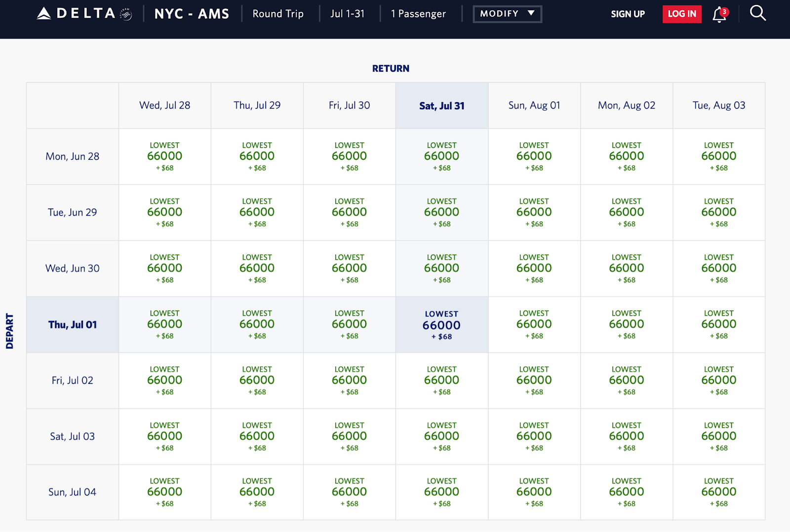Open the notifications bell icon
Image resolution: width=790 pixels, height=532 pixels.
point(719,15)
